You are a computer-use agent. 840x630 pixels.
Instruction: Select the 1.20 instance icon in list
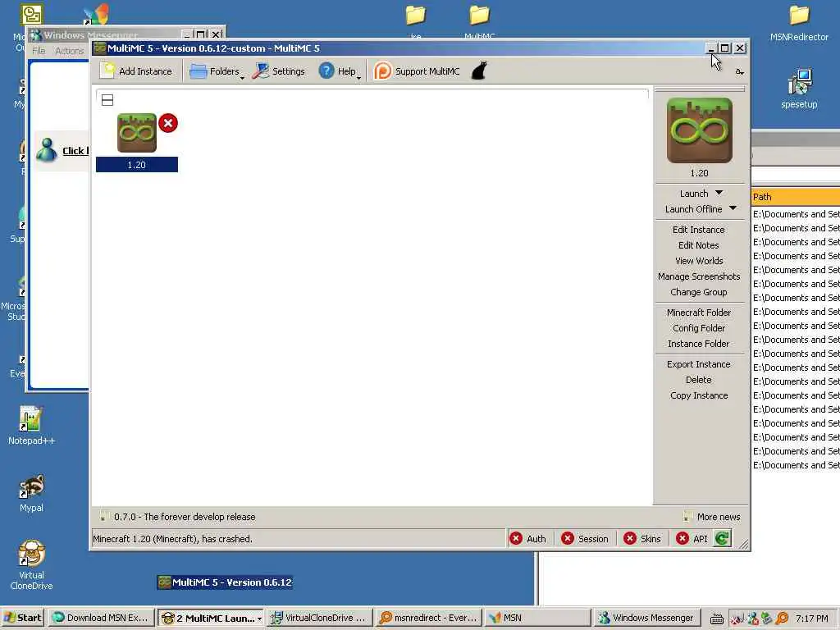pyautogui.click(x=137, y=132)
